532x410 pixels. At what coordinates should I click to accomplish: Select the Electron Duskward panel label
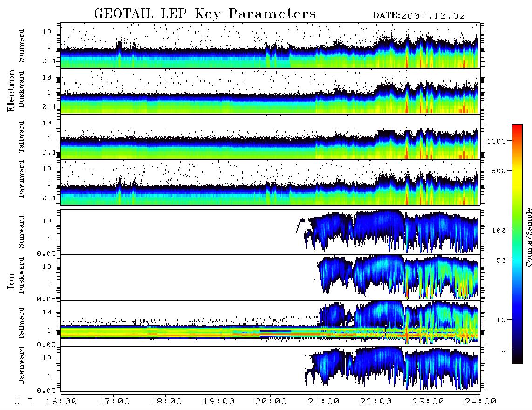(21, 89)
